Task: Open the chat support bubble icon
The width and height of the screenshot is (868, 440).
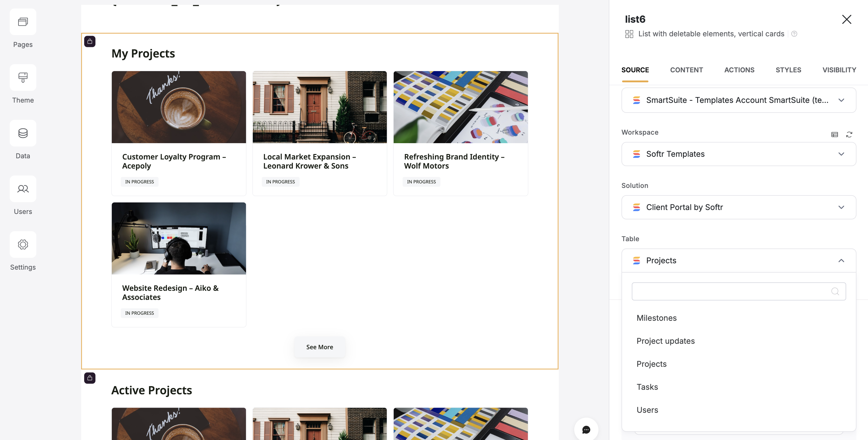Action: pyautogui.click(x=586, y=430)
